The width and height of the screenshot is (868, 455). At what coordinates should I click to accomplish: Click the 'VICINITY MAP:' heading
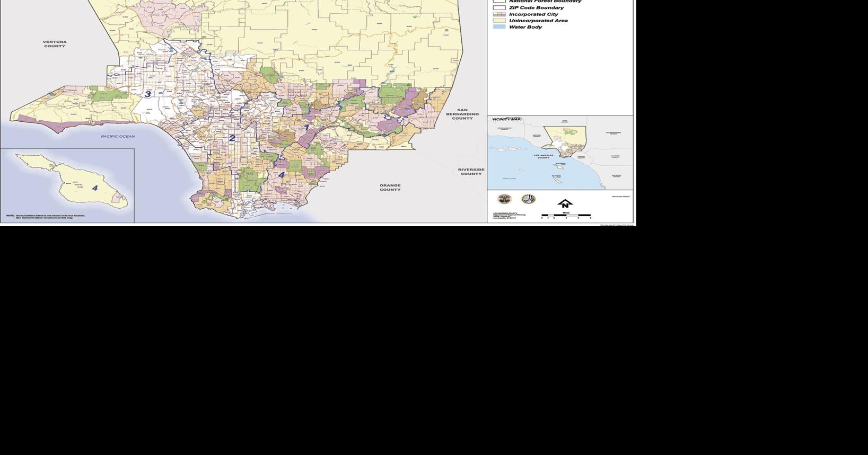coord(507,119)
